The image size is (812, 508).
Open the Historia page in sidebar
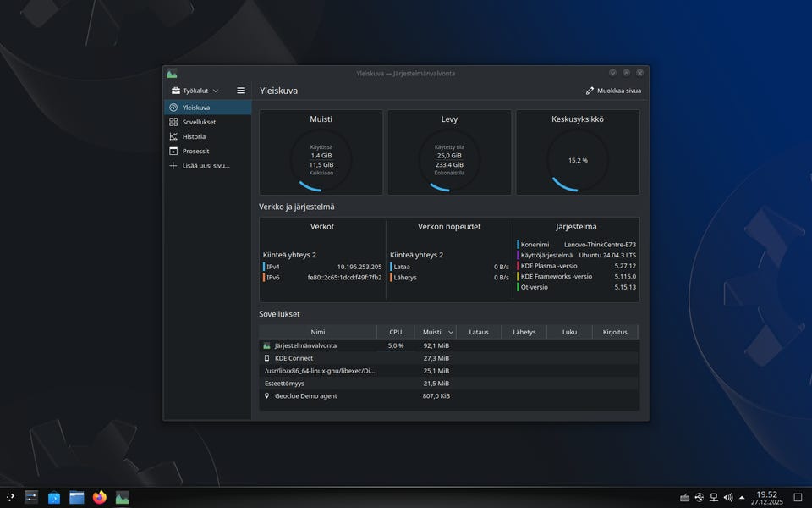pyautogui.click(x=194, y=136)
